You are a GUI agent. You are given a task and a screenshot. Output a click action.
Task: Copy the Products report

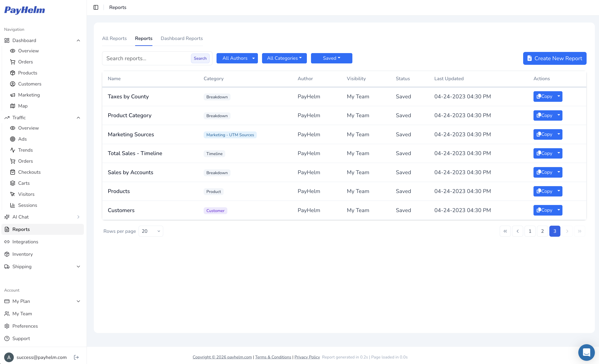(x=544, y=191)
